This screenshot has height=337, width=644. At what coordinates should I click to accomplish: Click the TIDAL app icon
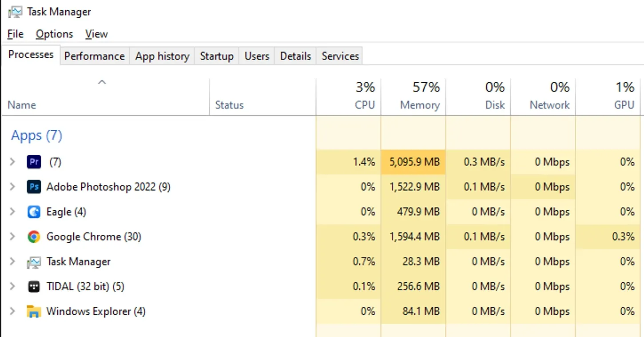[34, 286]
